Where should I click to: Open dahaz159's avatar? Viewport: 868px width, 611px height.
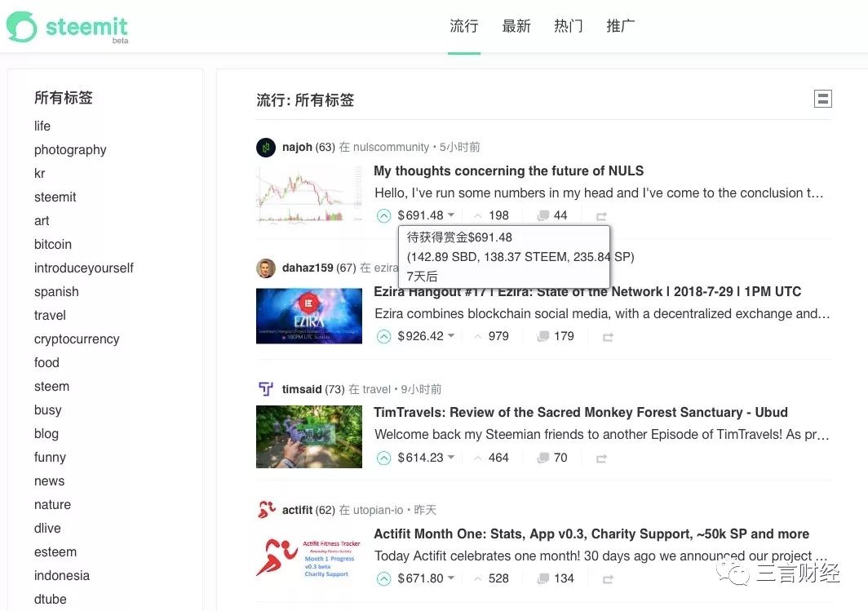point(266,268)
